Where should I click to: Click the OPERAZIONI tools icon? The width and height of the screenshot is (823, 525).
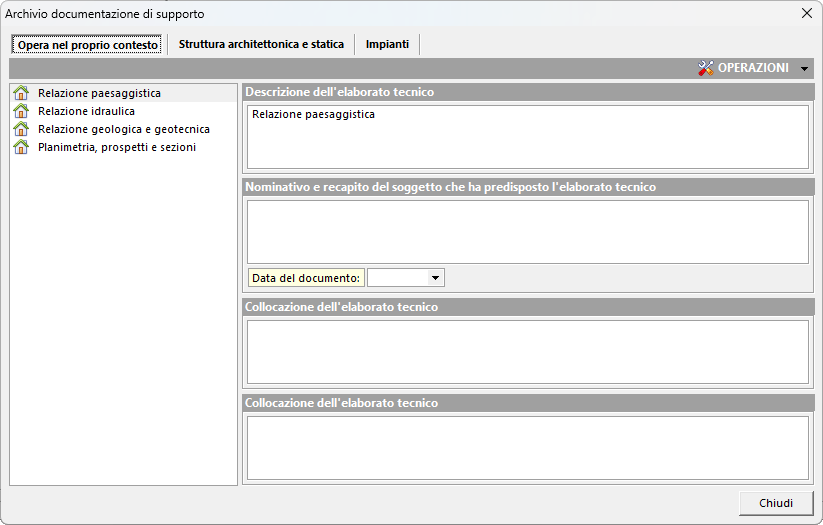click(706, 68)
